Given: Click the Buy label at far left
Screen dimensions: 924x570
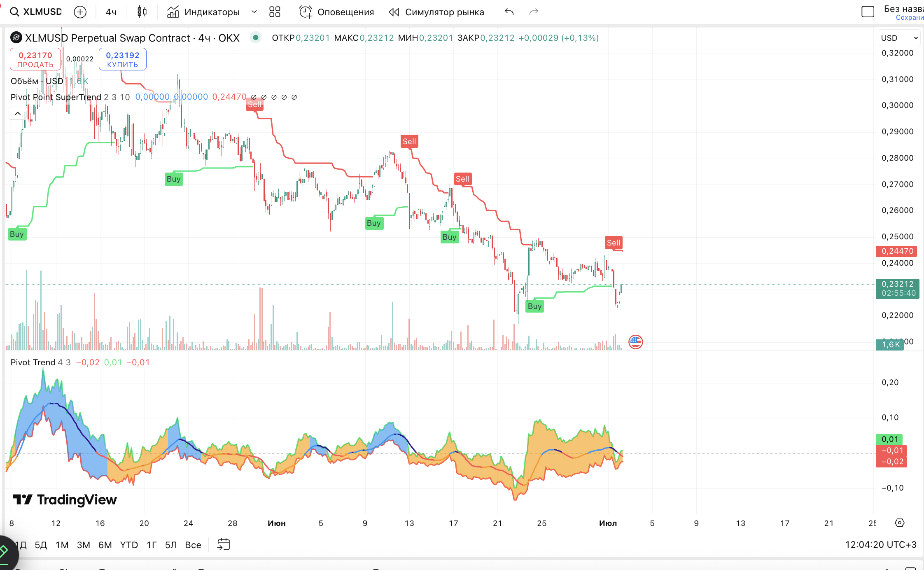Looking at the screenshot, I should pyautogui.click(x=17, y=234).
